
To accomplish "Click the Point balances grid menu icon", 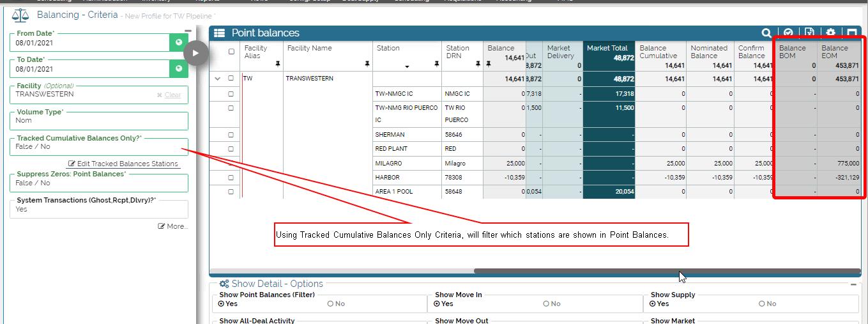I will [219, 33].
